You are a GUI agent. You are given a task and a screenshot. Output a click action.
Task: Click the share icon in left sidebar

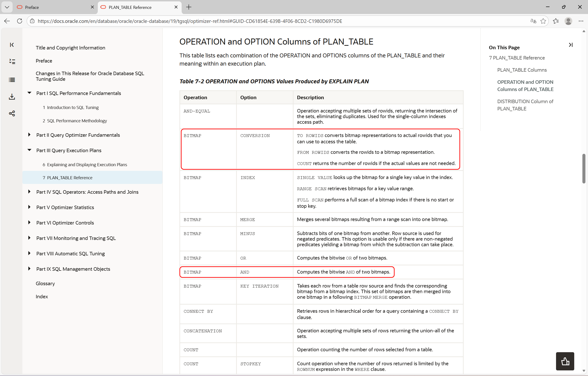[12, 113]
